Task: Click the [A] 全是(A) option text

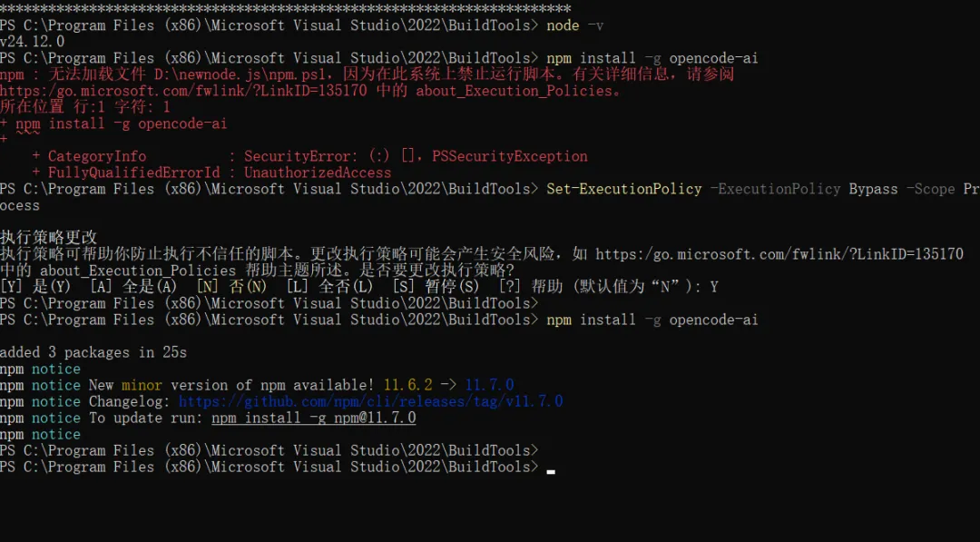Action: (132, 287)
